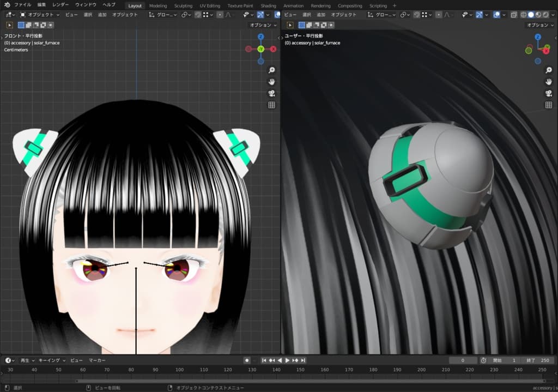Click the hand pan-view icon
The width and height of the screenshot is (558, 392).
pos(272,81)
